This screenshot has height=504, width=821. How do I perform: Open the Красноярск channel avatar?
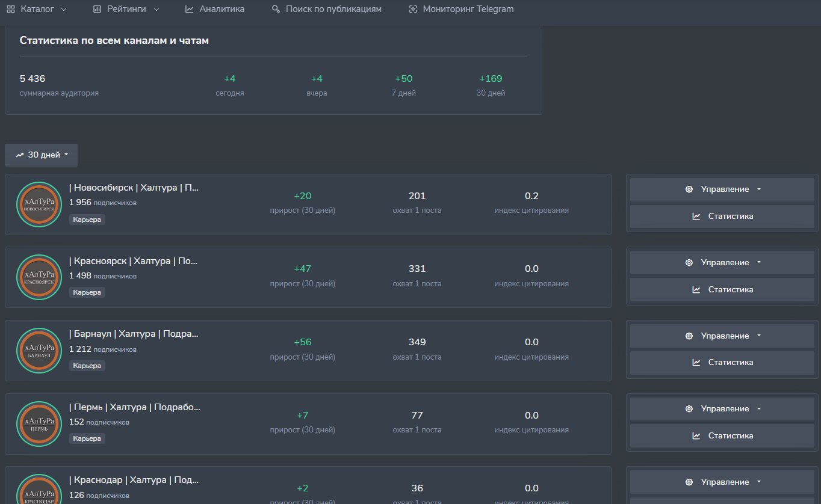coord(39,277)
